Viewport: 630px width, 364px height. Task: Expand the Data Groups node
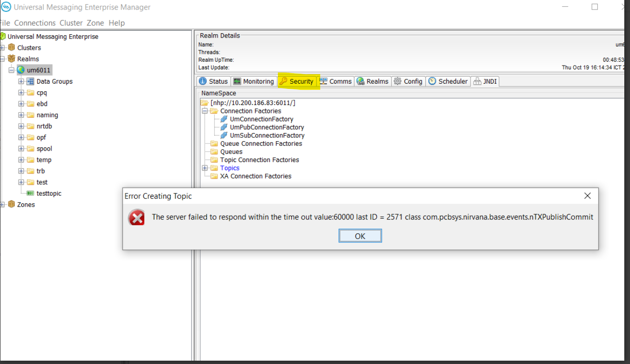click(21, 81)
